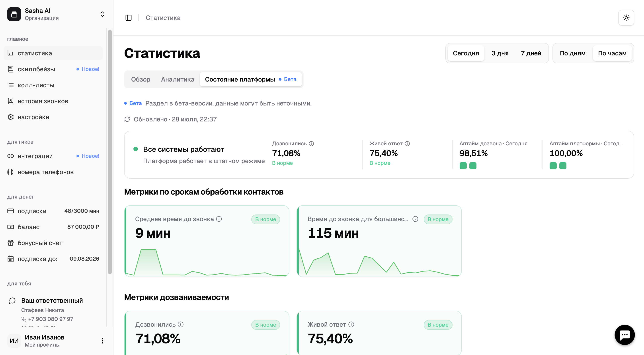This screenshot has height=355, width=644.
Task: Click the refresh icon next to Обновлено
Action: pos(127,119)
